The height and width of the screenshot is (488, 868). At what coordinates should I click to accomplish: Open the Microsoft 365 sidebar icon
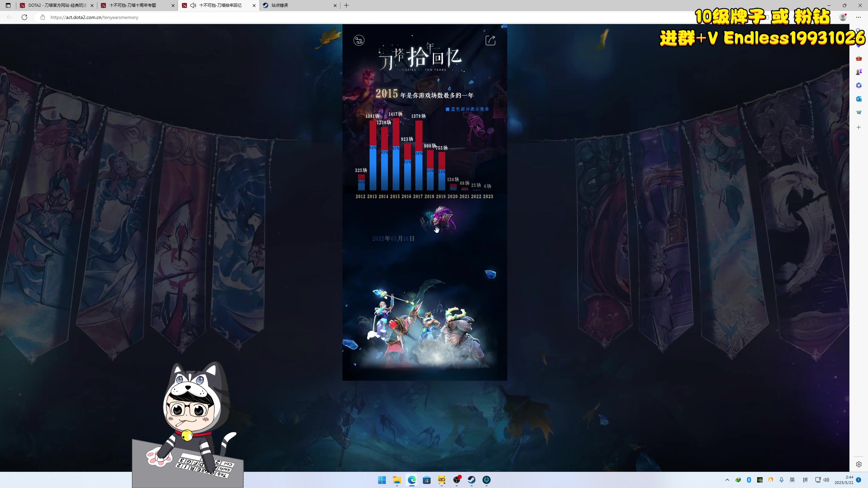pyautogui.click(x=859, y=85)
